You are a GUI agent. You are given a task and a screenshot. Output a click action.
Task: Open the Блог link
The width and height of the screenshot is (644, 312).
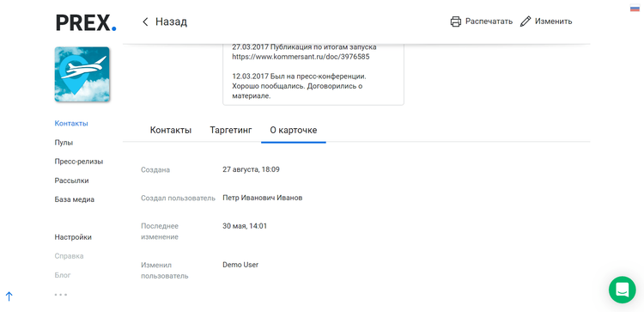[63, 275]
